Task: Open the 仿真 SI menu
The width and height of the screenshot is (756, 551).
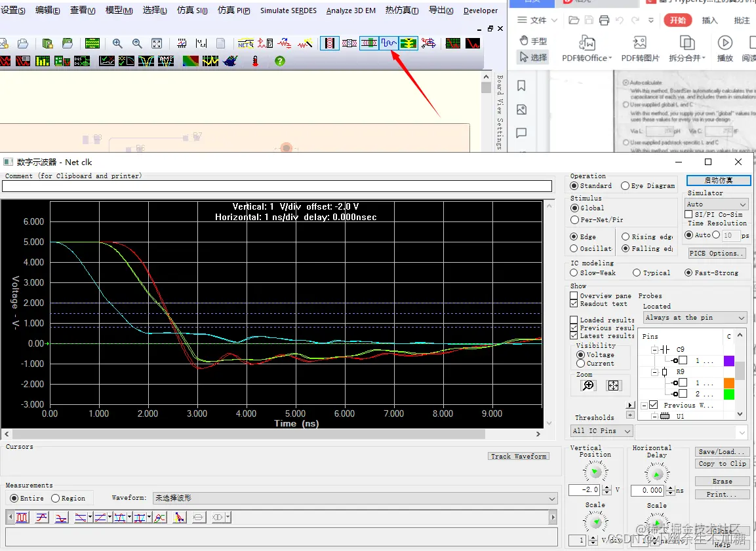Action: pyautogui.click(x=192, y=10)
